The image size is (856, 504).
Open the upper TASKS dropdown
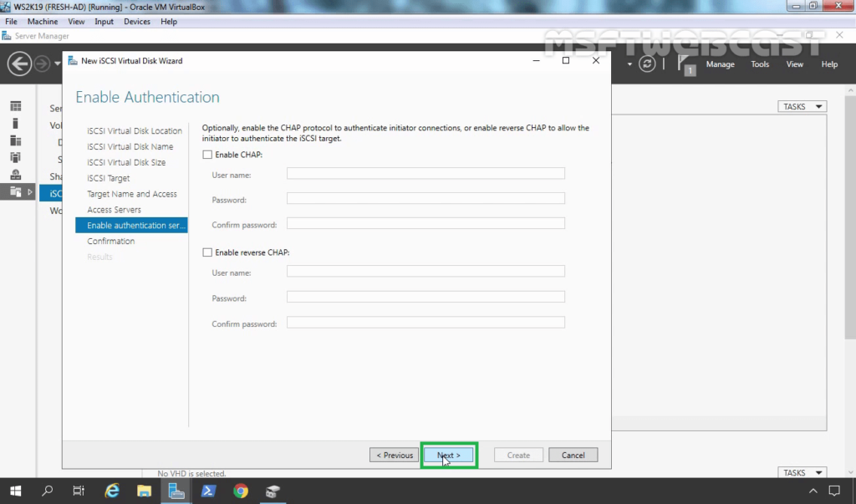click(802, 107)
